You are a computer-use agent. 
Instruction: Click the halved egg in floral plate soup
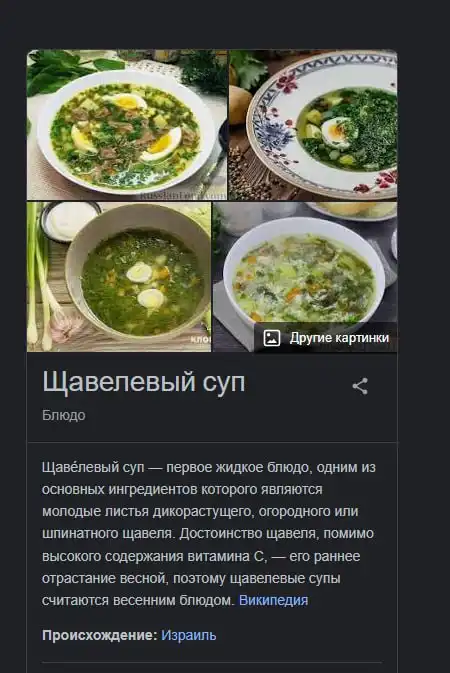pos(337,132)
